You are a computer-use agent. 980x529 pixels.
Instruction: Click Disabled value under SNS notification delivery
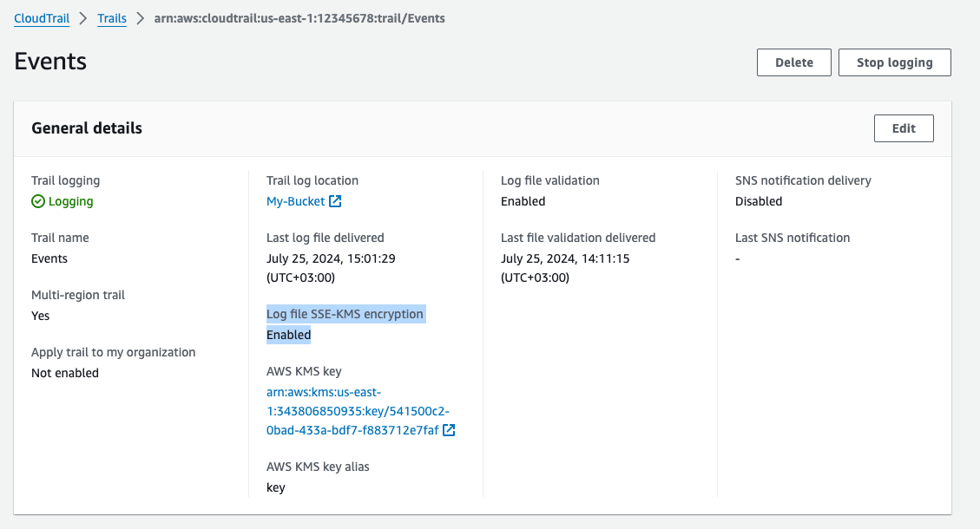click(759, 201)
